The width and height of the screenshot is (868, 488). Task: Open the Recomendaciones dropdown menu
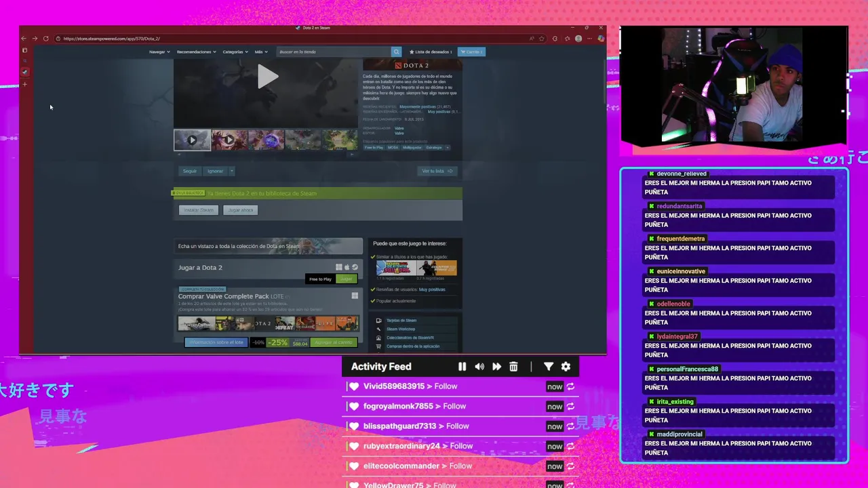[x=196, y=52]
